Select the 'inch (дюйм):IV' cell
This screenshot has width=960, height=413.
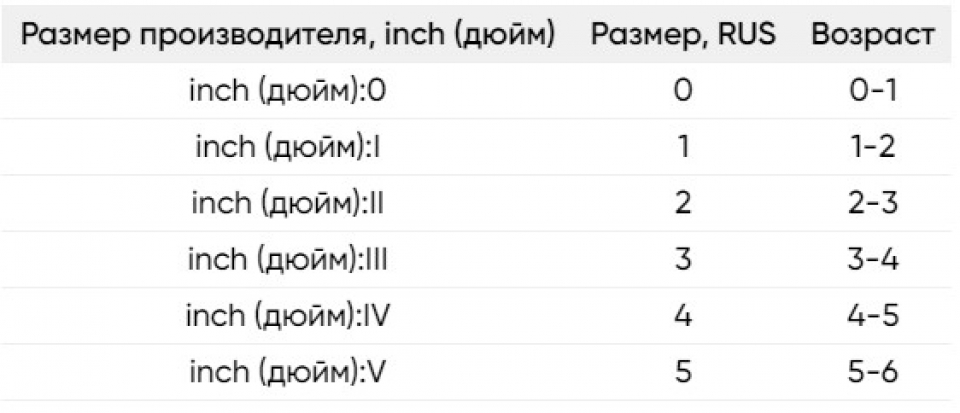[288, 316]
